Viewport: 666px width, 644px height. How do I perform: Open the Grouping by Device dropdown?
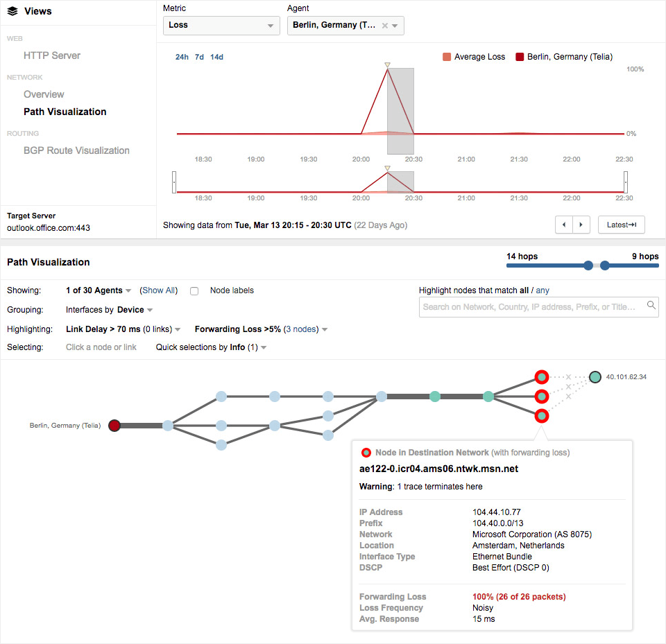coord(135,310)
